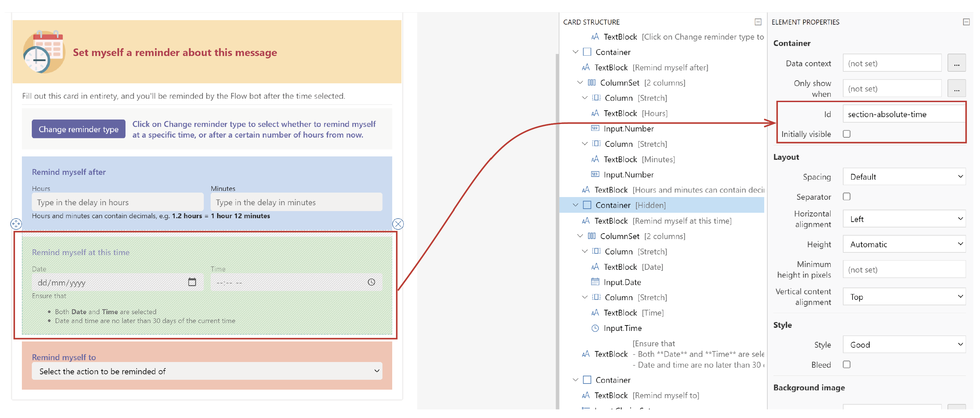980x418 pixels.
Task: Open the Style dropdown set to Good
Action: click(903, 345)
